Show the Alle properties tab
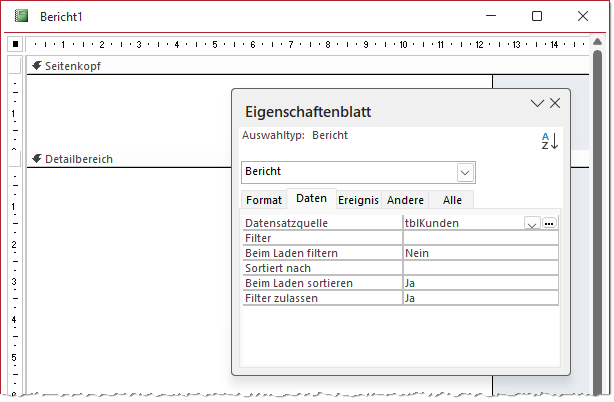 [452, 200]
